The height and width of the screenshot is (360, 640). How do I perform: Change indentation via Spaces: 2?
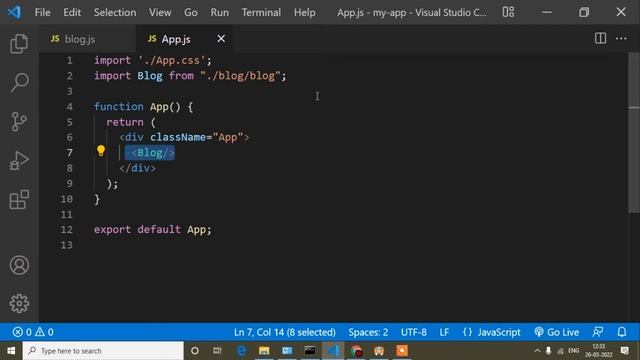tap(368, 332)
